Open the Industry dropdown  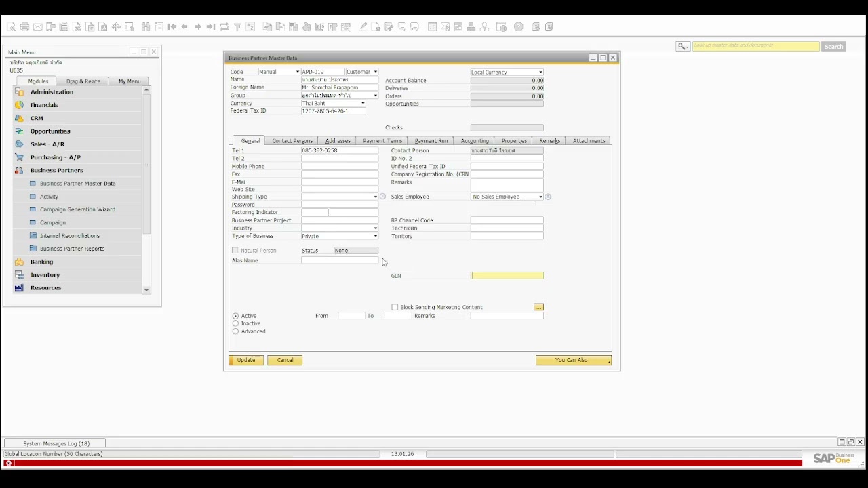[x=376, y=228]
